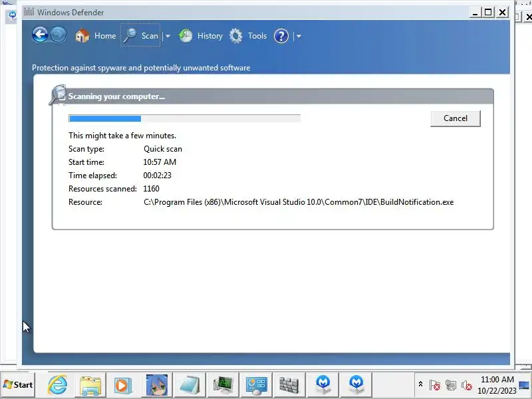Start a scan via magnifier icon
Screen dimensions: 532x399
click(x=130, y=35)
